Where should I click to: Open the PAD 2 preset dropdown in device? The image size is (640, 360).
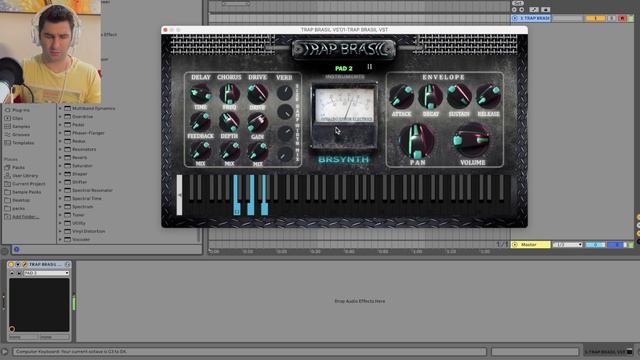click(x=46, y=273)
